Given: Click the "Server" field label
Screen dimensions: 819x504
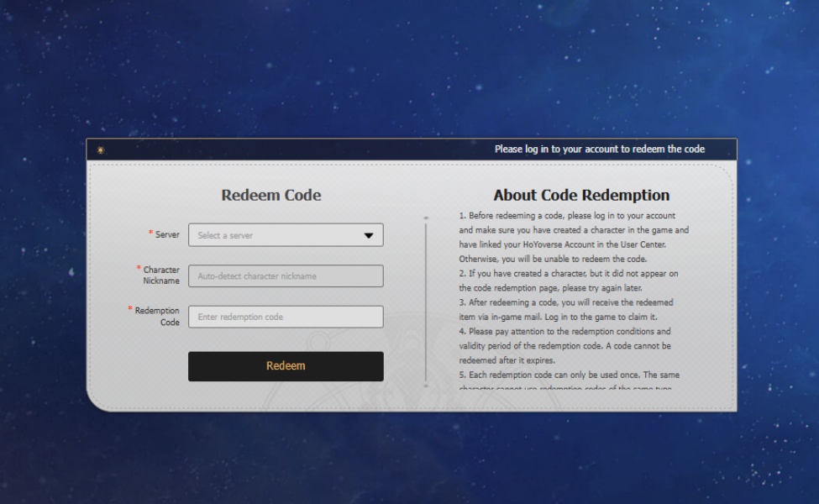Looking at the screenshot, I should pos(168,234).
